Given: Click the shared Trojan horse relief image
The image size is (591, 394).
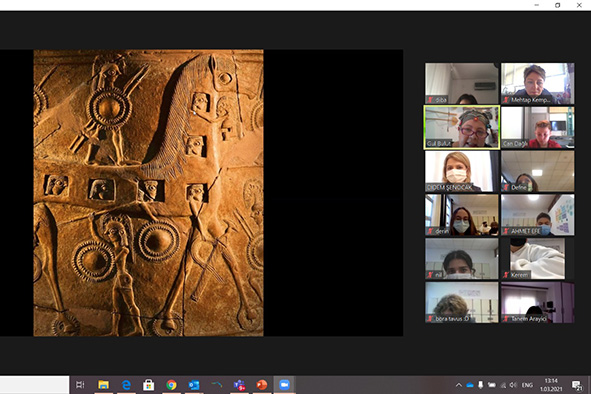Looking at the screenshot, I should (x=149, y=193).
